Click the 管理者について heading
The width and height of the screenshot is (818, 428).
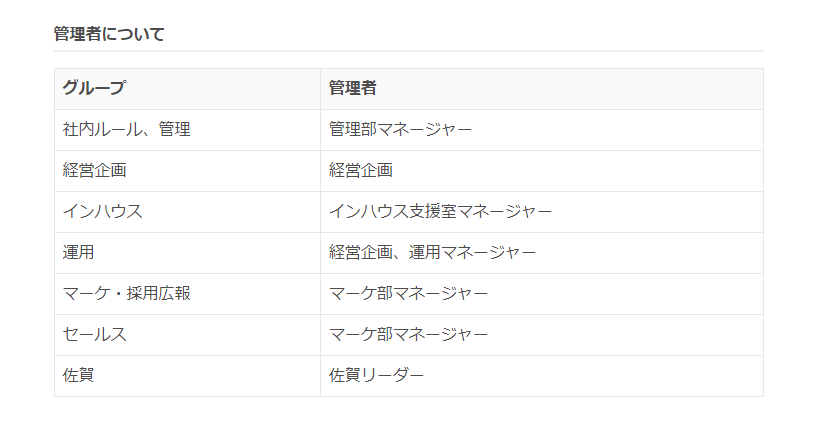tap(109, 34)
